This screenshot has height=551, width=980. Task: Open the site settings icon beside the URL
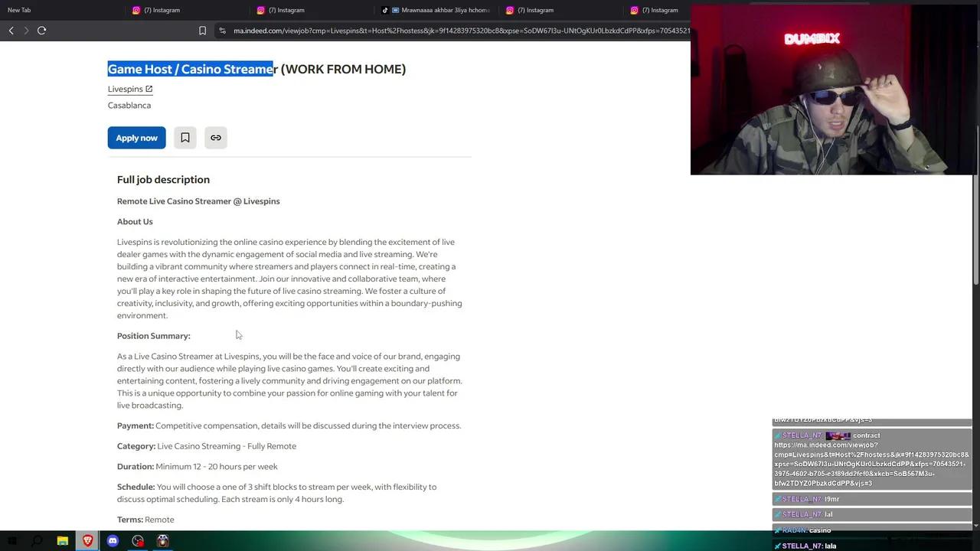(222, 31)
